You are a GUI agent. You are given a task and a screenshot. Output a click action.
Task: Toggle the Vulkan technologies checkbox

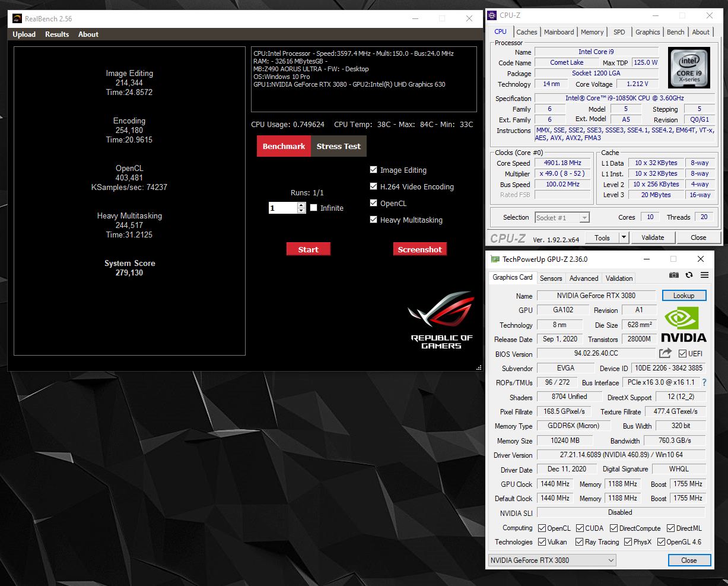tap(542, 542)
